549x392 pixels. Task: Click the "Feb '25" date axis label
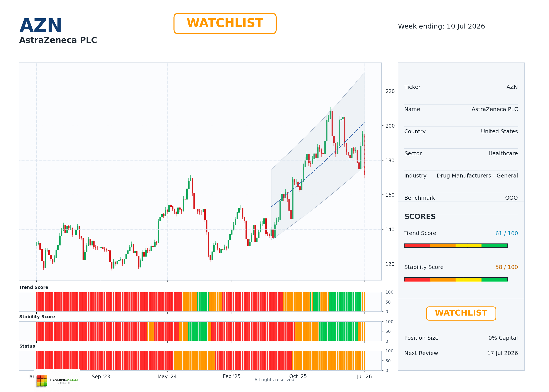tap(232, 376)
